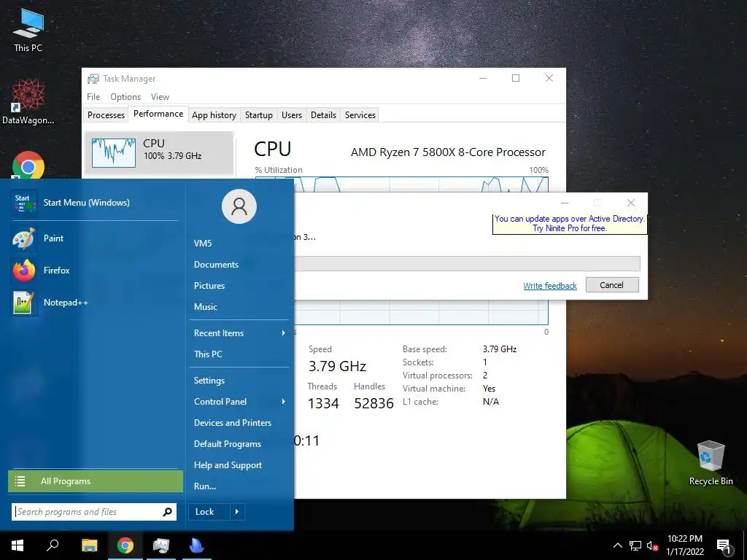This screenshot has width=747, height=560.
Task: Expand Recent Items submenu arrow
Action: (x=284, y=332)
